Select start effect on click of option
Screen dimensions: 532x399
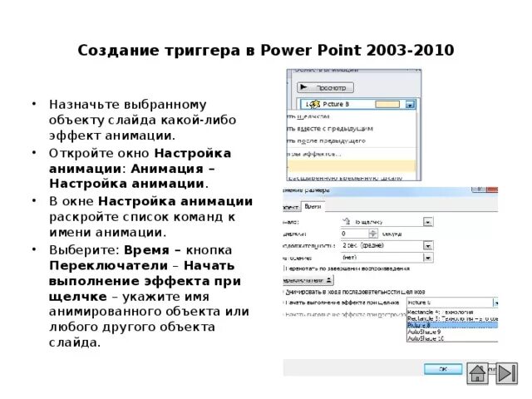341,303
